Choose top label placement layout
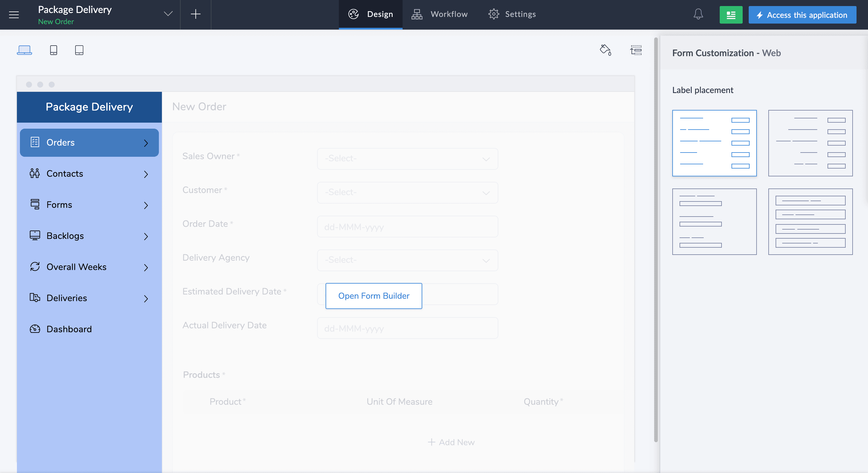Viewport: 868px width, 473px height. coord(714,221)
